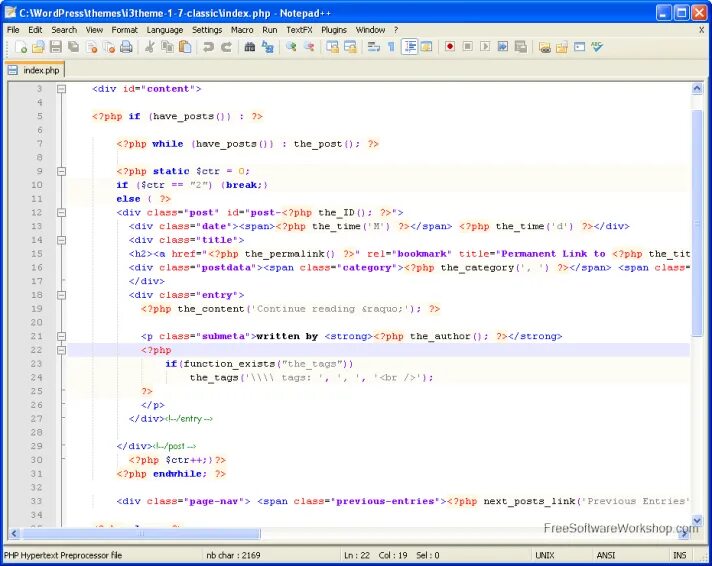The width and height of the screenshot is (712, 566).
Task: Open the TextFX menu
Action: tap(299, 30)
